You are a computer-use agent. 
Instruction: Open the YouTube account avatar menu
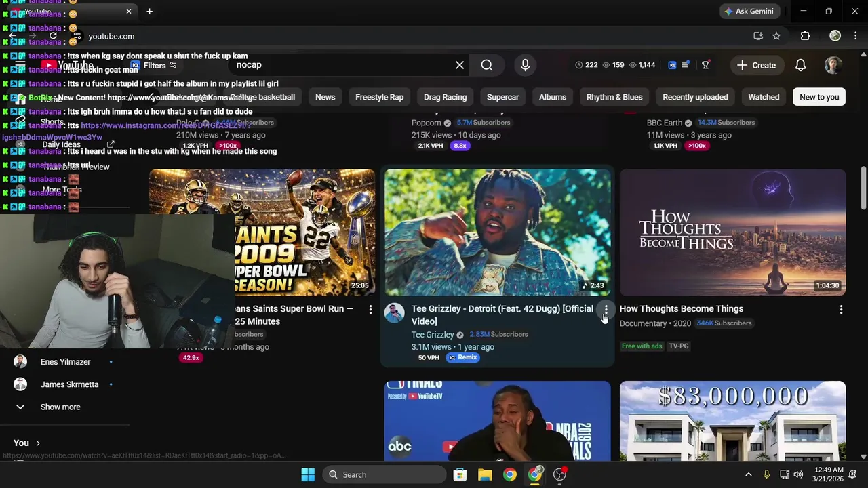pos(833,65)
